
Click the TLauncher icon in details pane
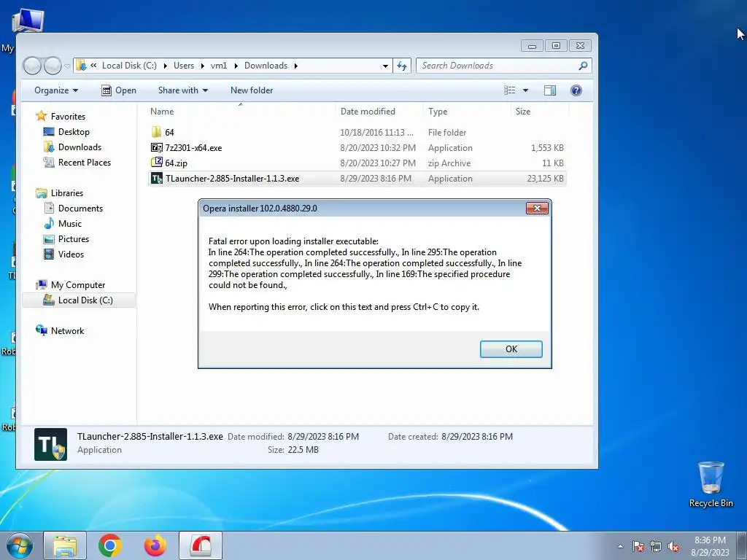tap(50, 444)
